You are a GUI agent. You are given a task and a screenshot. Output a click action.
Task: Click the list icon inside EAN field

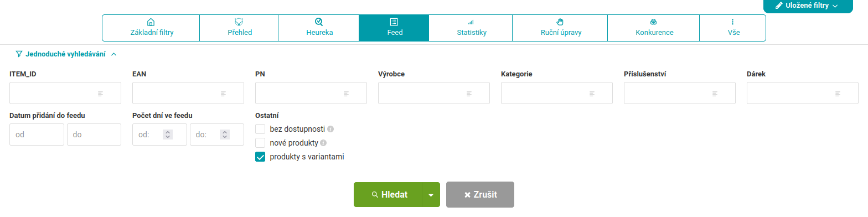coord(224,93)
